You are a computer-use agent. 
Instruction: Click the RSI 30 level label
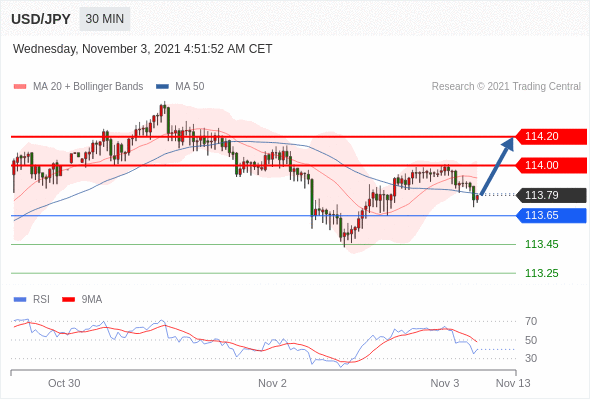click(531, 358)
